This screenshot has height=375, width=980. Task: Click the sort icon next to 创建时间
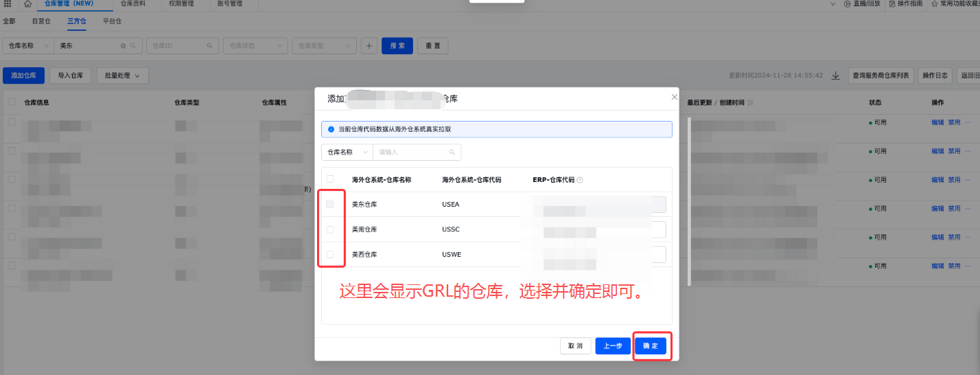[750, 102]
